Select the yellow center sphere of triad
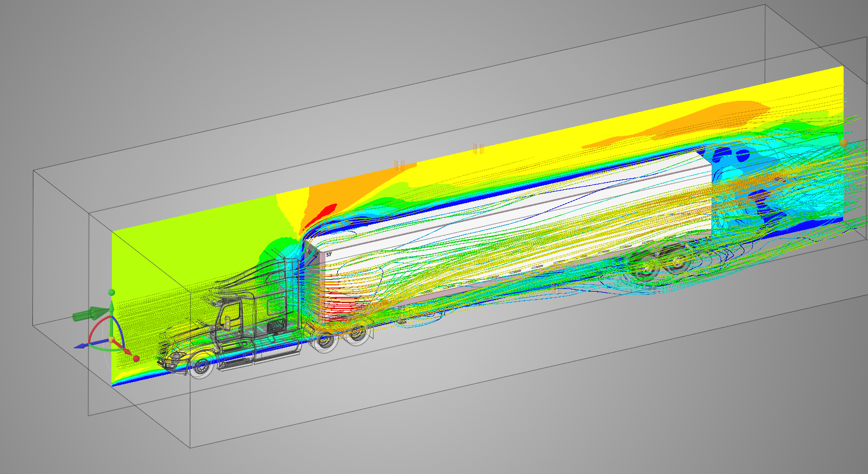This screenshot has height=474, width=868. coord(112,339)
